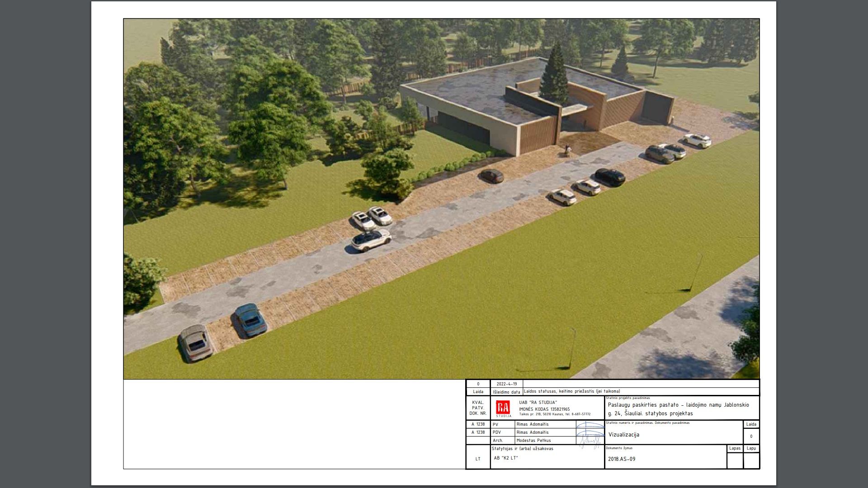Screen dimensions: 868x488
Task: Click the LT language cell
Action: point(478,459)
